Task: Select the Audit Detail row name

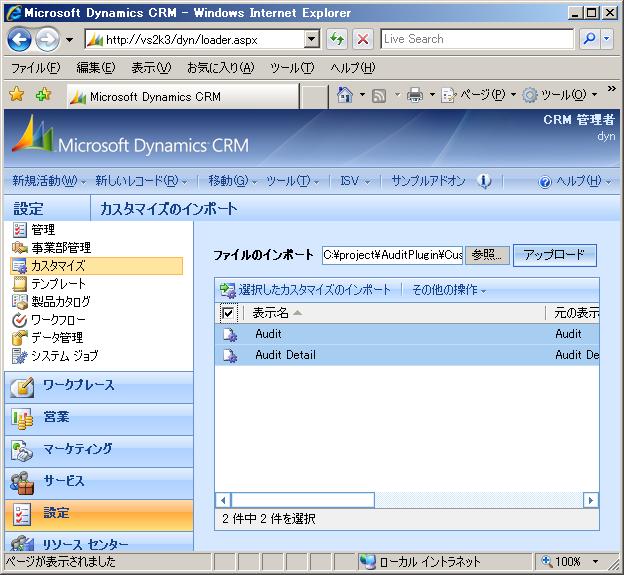Action: point(285,355)
